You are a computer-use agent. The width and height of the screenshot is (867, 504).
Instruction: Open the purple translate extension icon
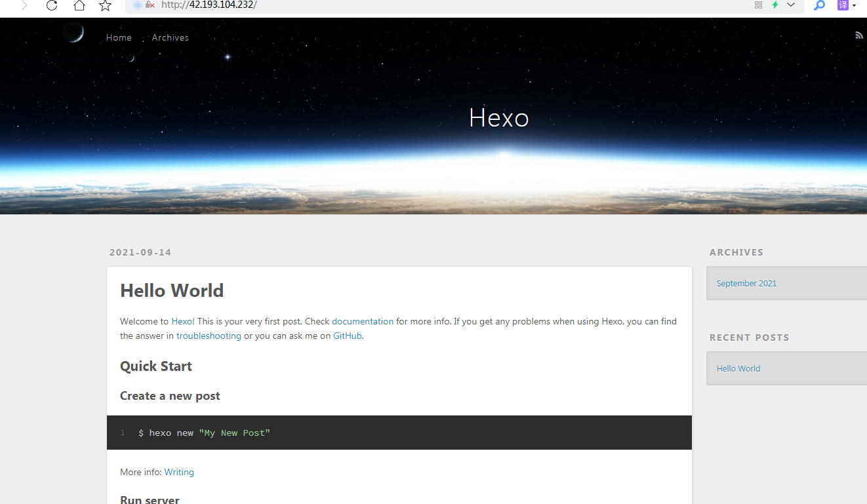click(843, 5)
